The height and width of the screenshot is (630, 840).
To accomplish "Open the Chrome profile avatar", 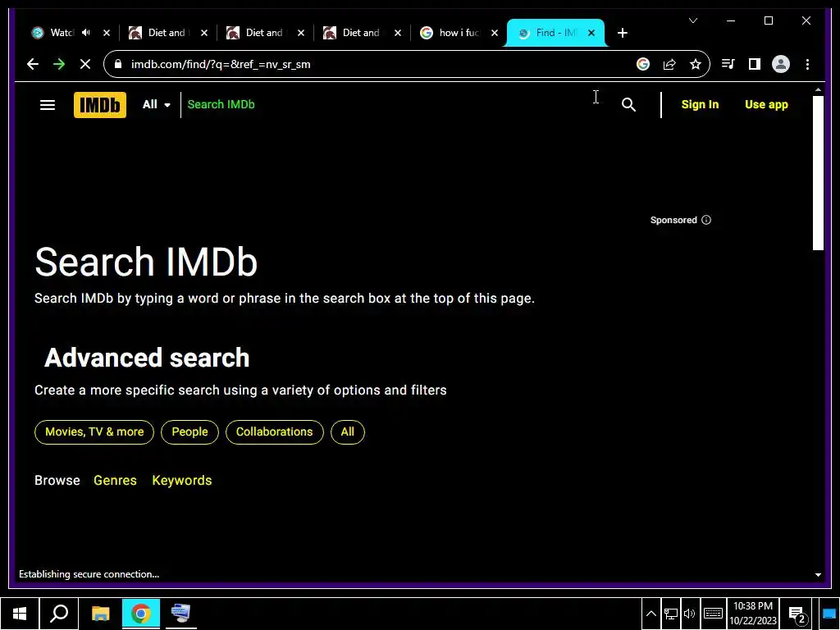I will pos(781,64).
